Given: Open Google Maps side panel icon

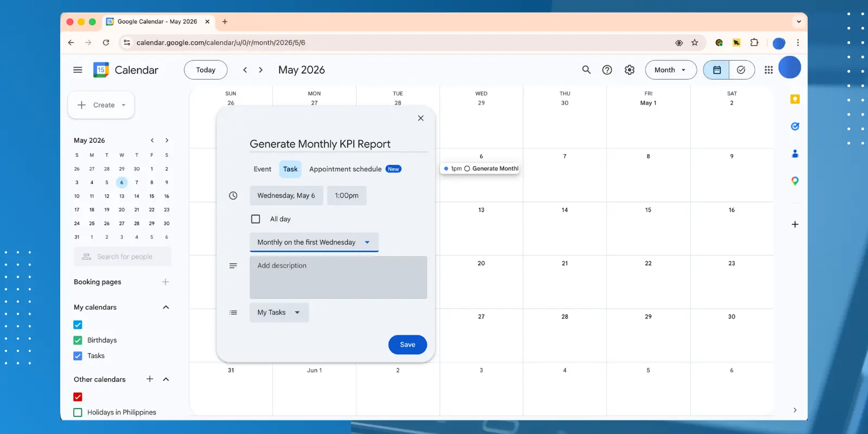Looking at the screenshot, I should (x=795, y=181).
